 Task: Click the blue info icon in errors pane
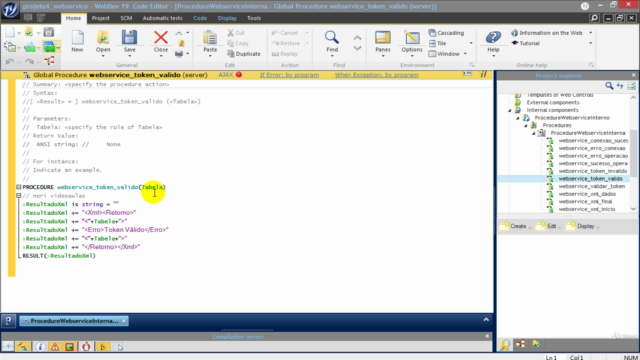point(40,347)
